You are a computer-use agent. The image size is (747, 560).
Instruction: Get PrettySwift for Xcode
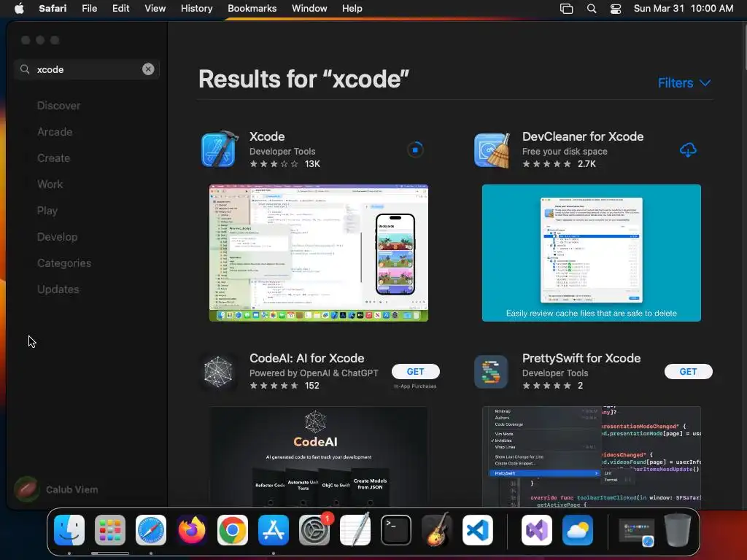click(689, 371)
